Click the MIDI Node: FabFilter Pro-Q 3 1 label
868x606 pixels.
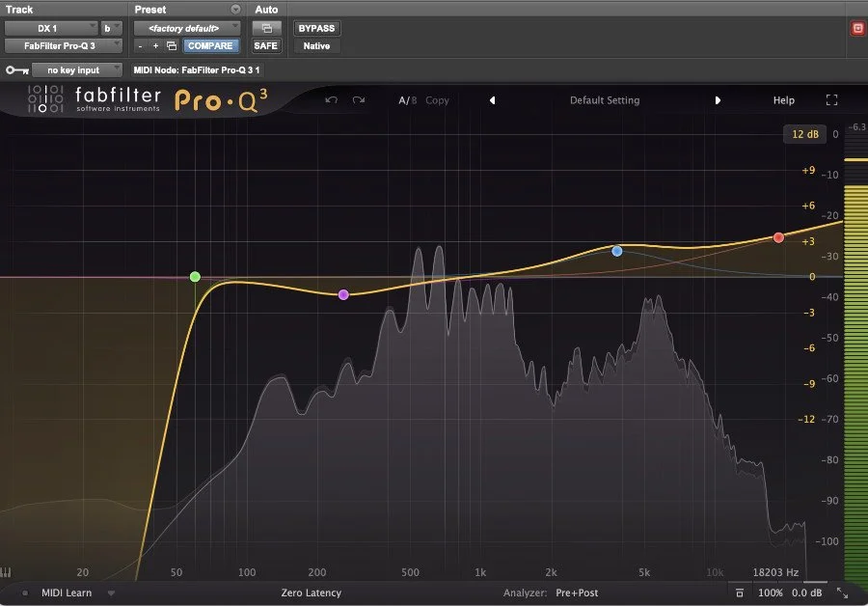[x=197, y=70]
